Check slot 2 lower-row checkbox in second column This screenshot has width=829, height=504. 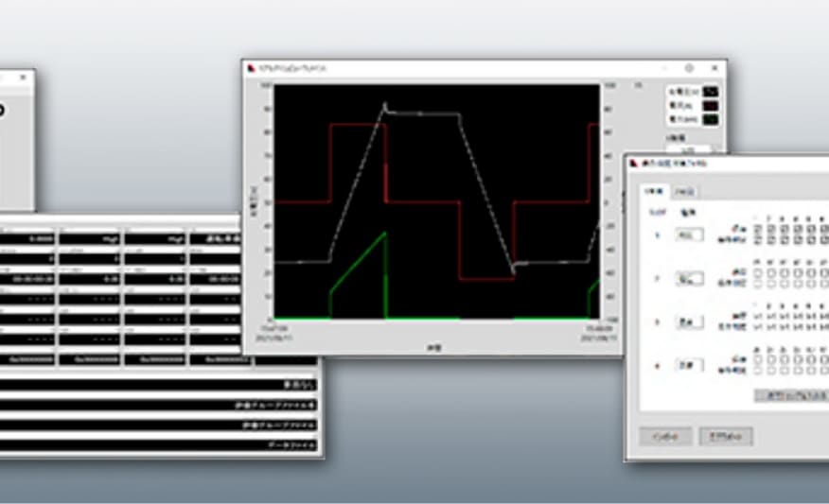(771, 284)
